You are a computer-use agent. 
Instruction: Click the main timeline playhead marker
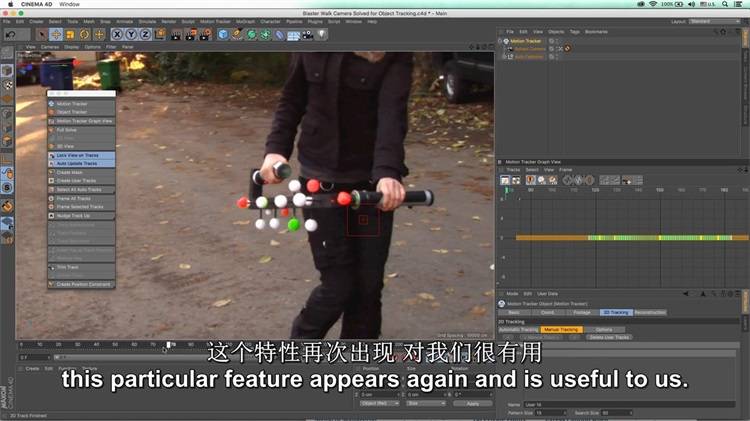169,344
